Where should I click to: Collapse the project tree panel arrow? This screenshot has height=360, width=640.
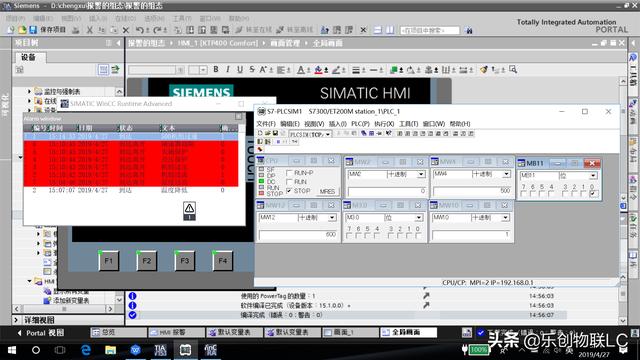coord(118,43)
